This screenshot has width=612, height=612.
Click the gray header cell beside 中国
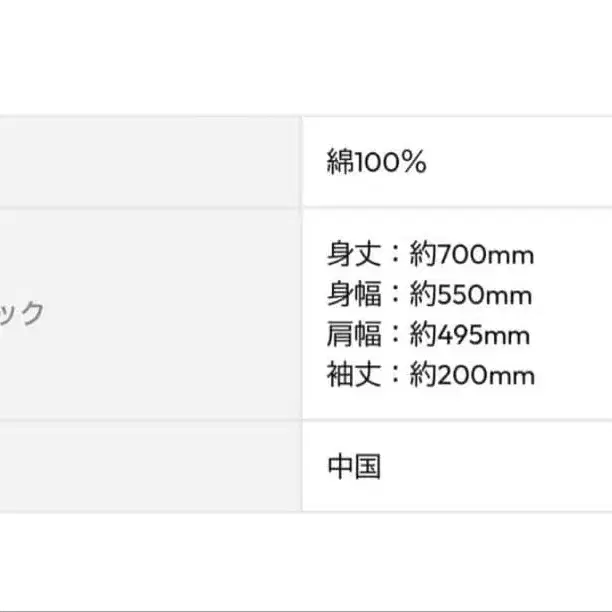151,466
